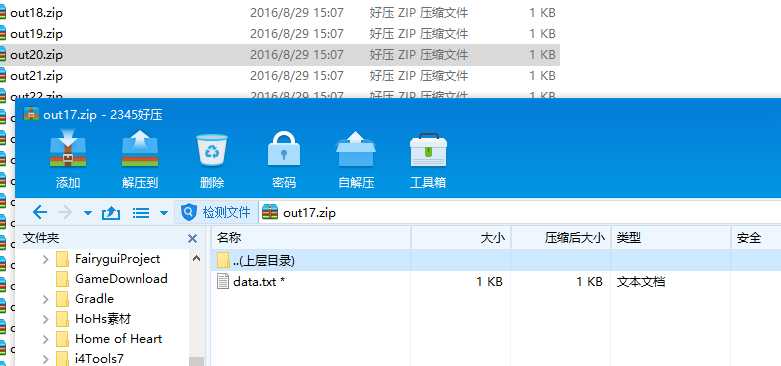
Task: Click 检测文件 shield scan button
Action: 215,213
